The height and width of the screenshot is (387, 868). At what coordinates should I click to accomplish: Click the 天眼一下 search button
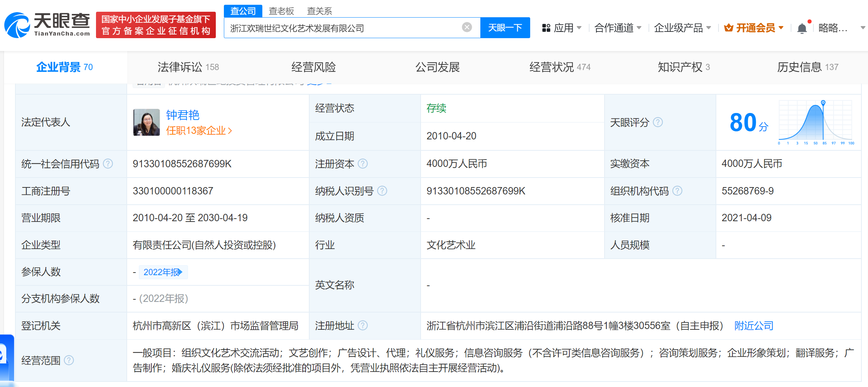505,28
